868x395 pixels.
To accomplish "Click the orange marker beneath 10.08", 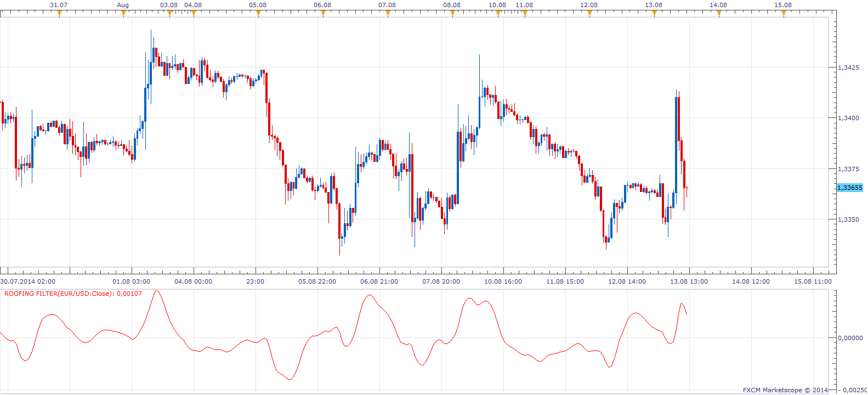I will [498, 14].
